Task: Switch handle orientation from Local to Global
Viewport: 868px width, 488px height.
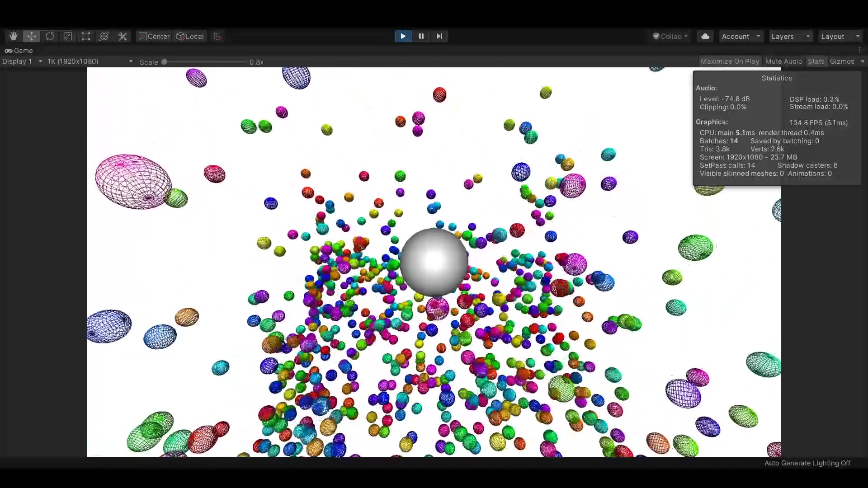Action: tap(190, 36)
